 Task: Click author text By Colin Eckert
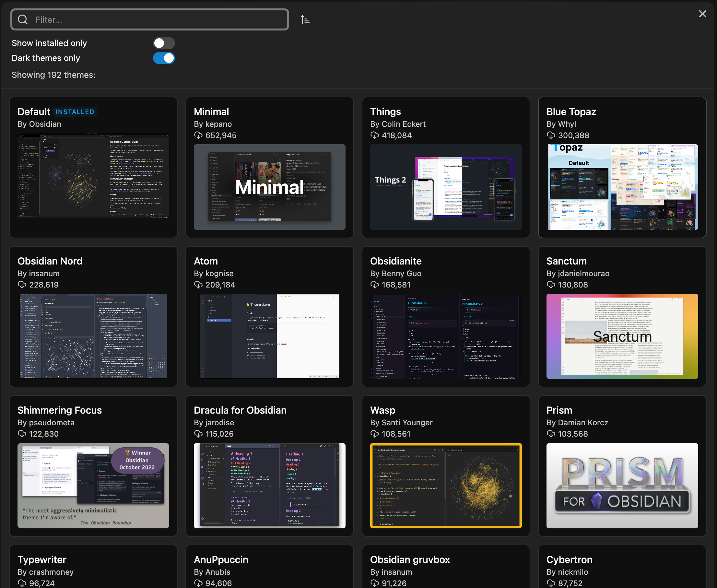point(398,124)
